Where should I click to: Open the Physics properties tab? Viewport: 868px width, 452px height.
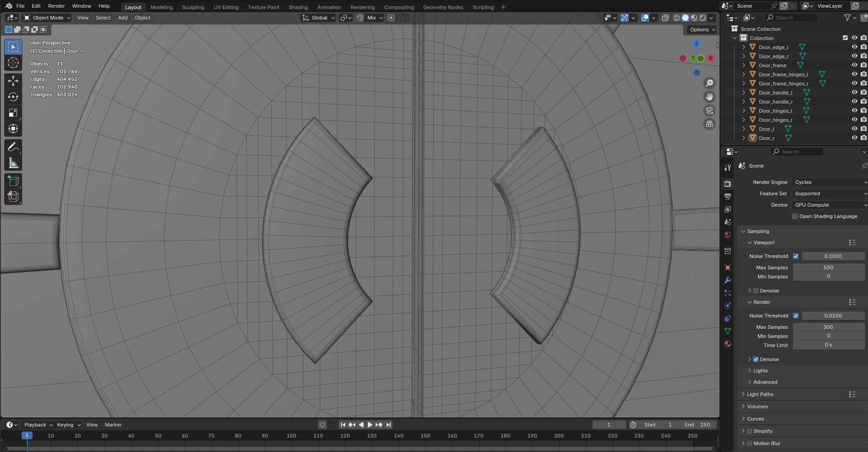tap(728, 306)
